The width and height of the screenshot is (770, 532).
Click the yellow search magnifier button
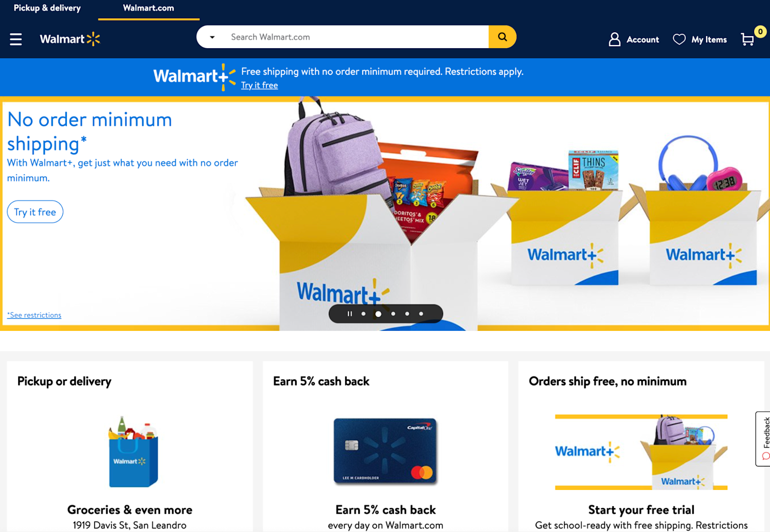point(502,37)
